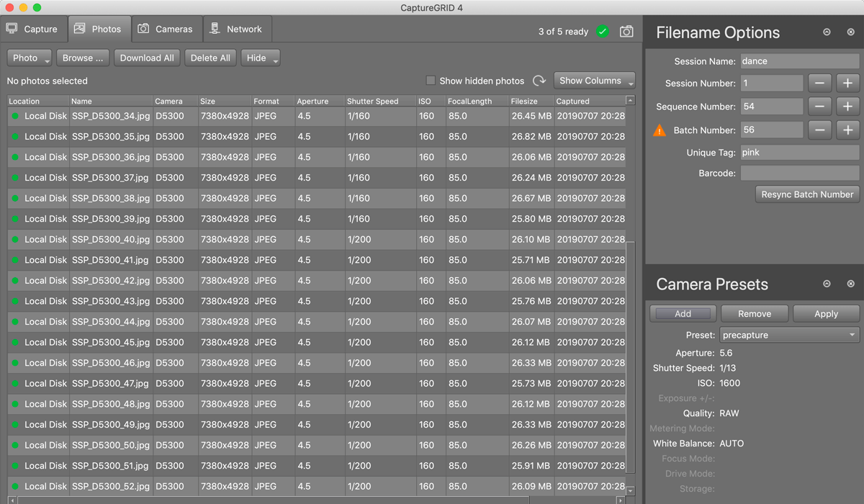
Task: Click the 26.45 MB filesize cell
Action: 531,116
